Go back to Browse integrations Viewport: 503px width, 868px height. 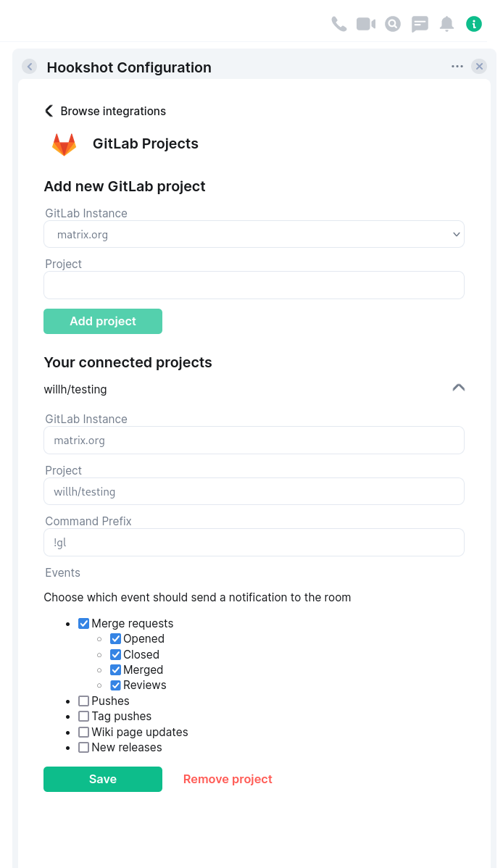click(105, 111)
